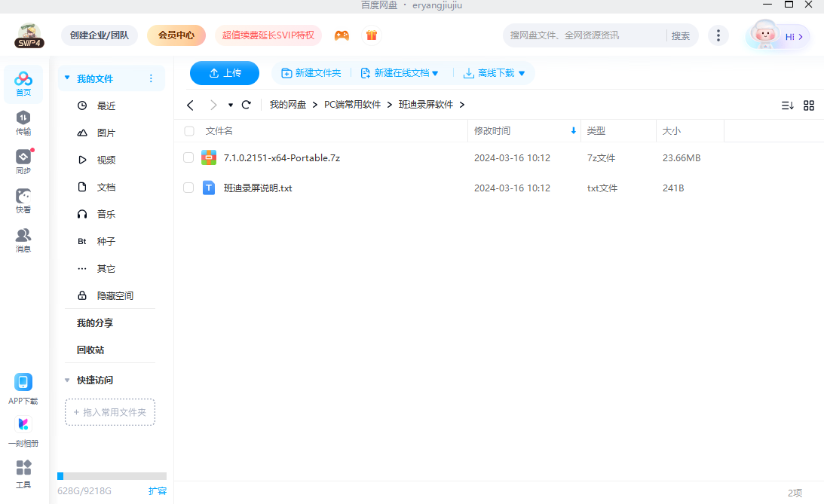
Task: Open the 回收站 recycle bin
Action: coord(90,350)
